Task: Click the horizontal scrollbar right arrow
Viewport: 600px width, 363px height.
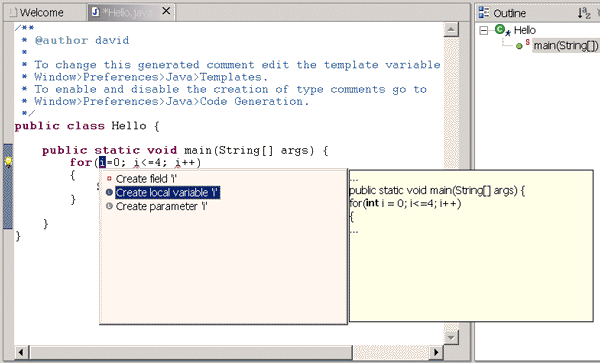Action: pos(436,352)
